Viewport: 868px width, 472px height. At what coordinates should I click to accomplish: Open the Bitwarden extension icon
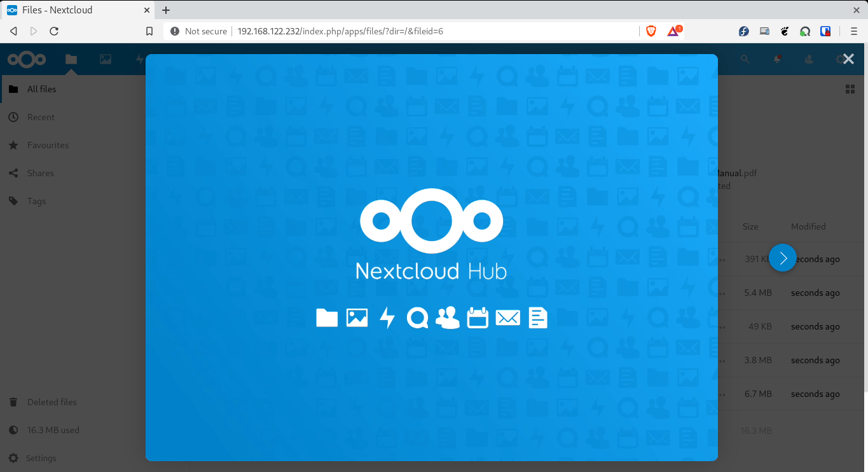click(x=825, y=31)
